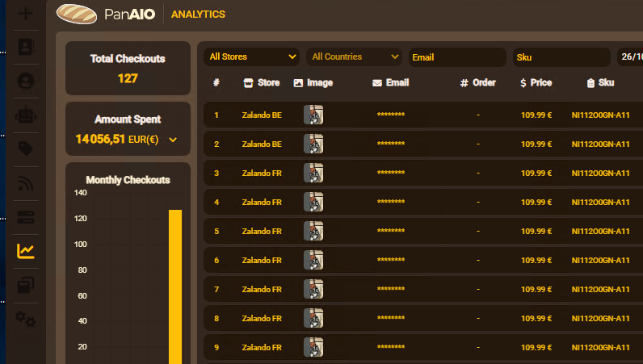
Task: Select the analytics chart sidebar icon
Action: [26, 251]
